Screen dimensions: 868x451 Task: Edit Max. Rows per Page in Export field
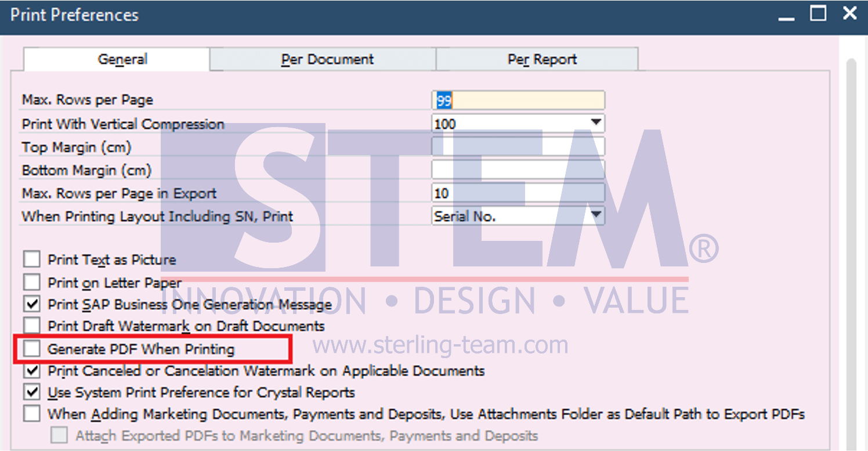518,193
